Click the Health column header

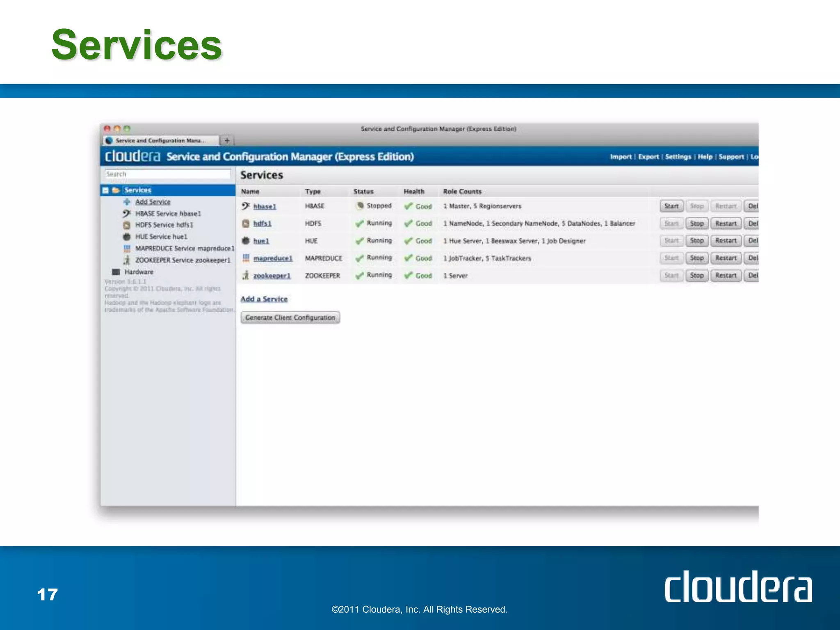tap(414, 192)
